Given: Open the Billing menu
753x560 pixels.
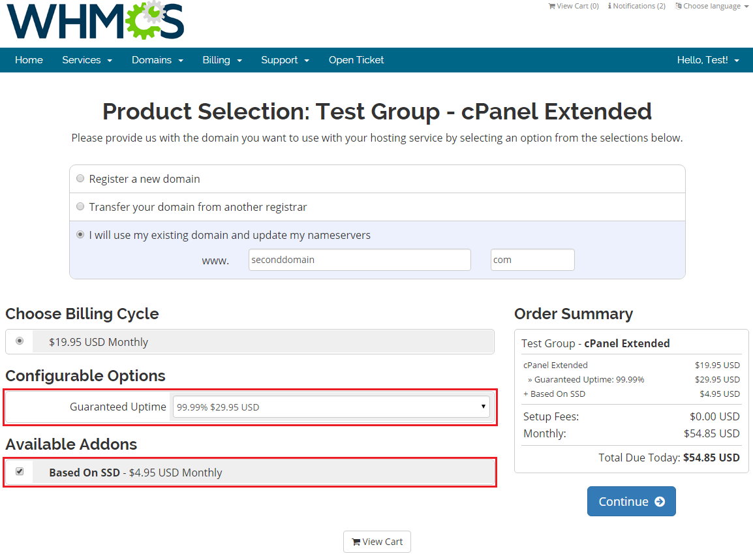Looking at the screenshot, I should pos(222,60).
